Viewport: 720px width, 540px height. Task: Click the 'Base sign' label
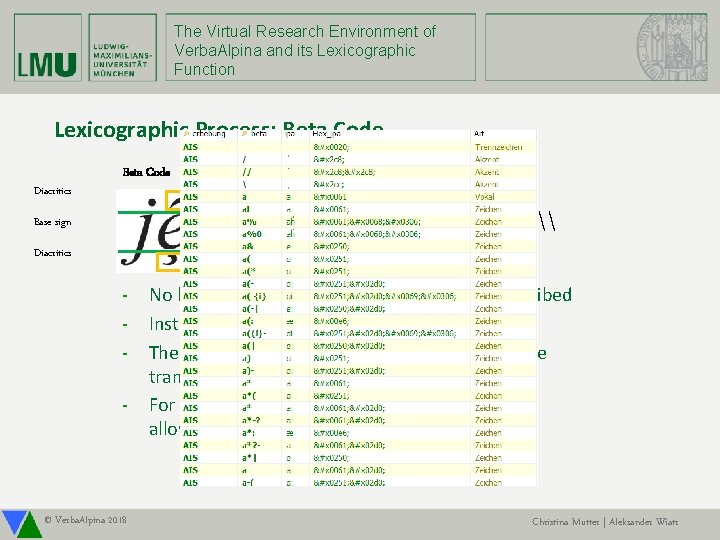point(52,222)
